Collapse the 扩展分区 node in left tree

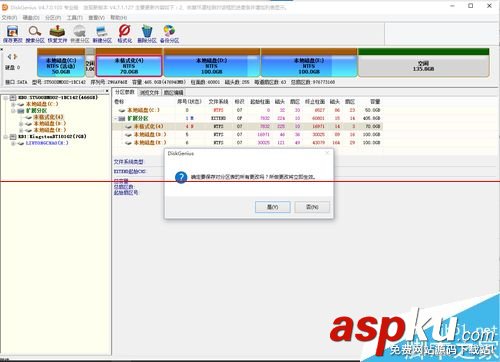click(x=13, y=111)
